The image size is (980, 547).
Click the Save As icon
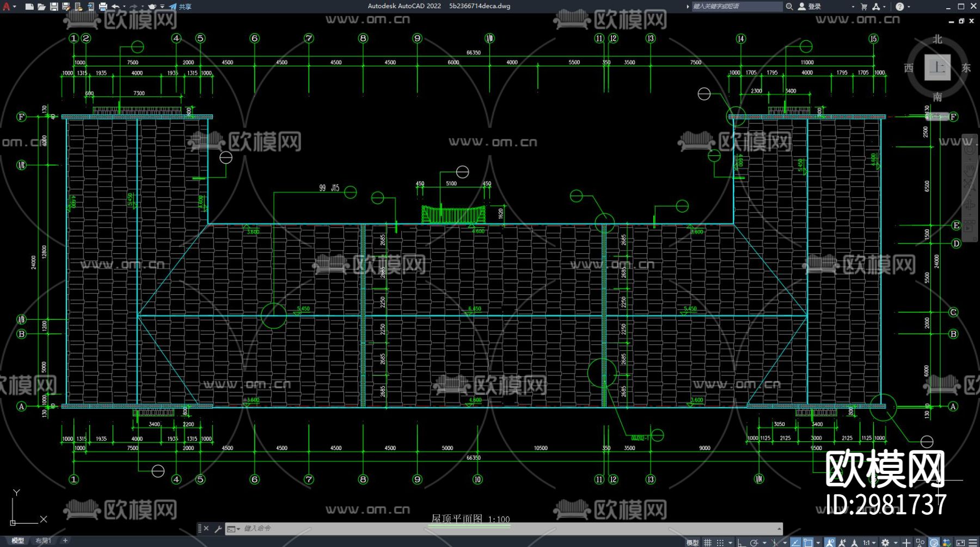[x=66, y=7]
